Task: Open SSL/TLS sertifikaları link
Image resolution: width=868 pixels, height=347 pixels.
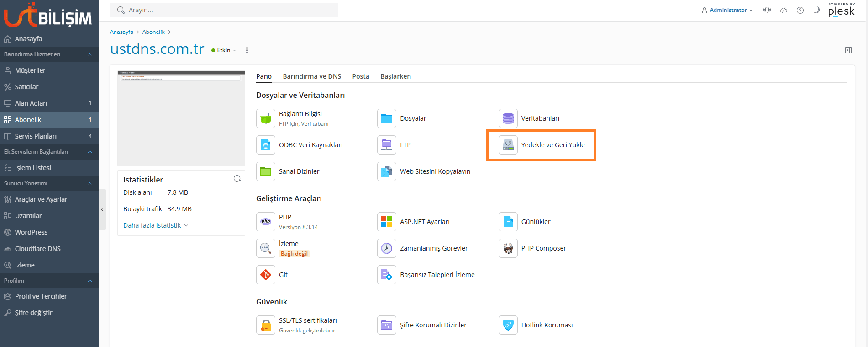Action: pyautogui.click(x=308, y=320)
